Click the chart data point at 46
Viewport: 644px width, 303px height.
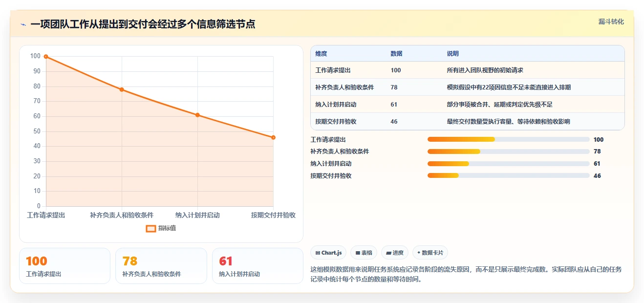(273, 137)
